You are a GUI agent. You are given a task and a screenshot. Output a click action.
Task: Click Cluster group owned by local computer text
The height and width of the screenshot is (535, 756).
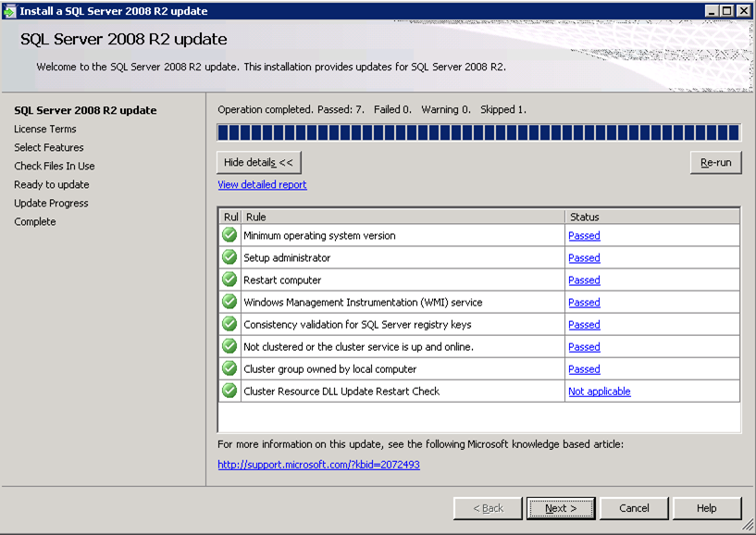click(329, 368)
